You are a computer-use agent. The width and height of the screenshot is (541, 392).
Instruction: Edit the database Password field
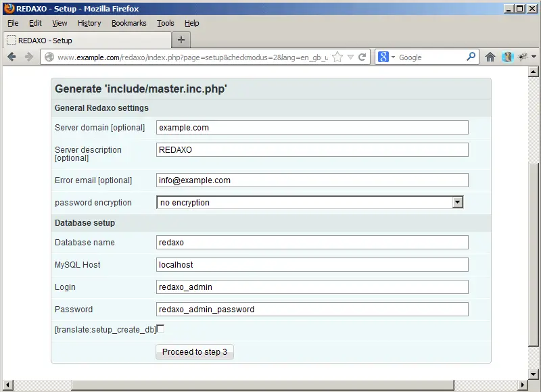pos(312,310)
